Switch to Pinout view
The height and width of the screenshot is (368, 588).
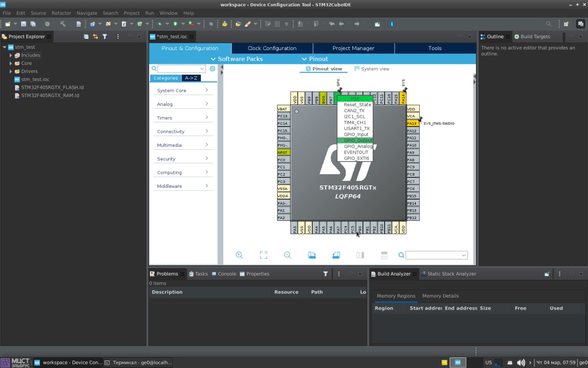(324, 69)
